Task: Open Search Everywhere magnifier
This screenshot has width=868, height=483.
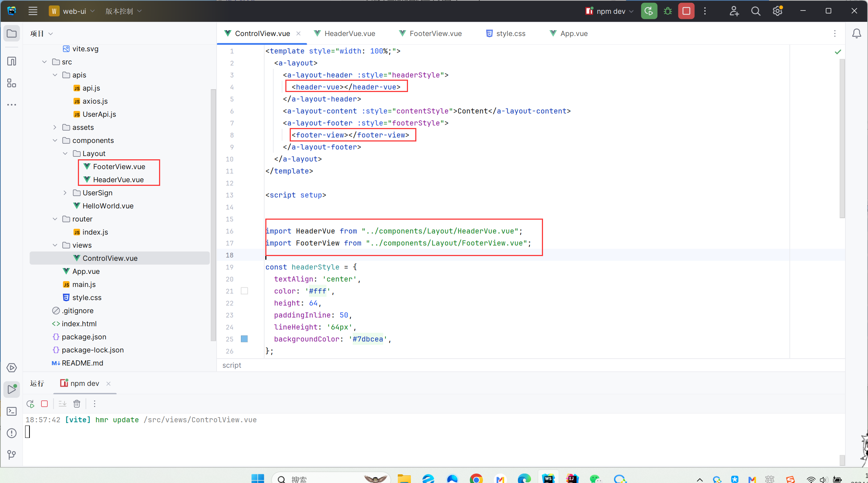Action: click(756, 11)
